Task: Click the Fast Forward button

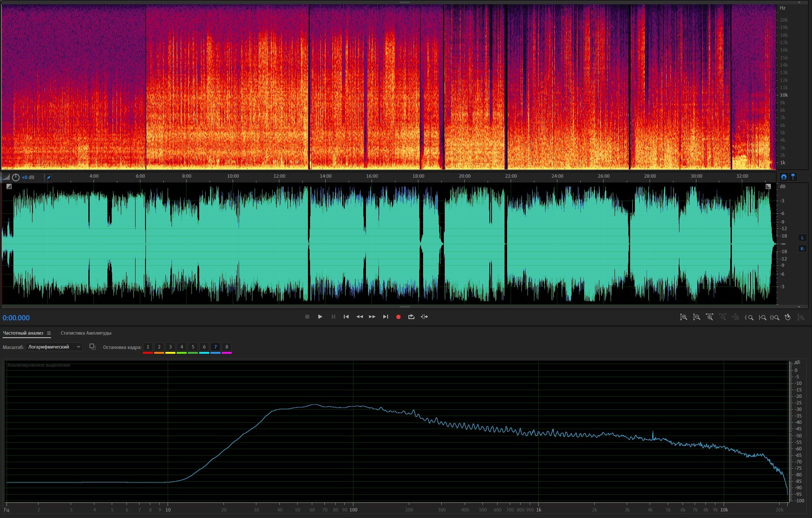Action: pyautogui.click(x=372, y=317)
